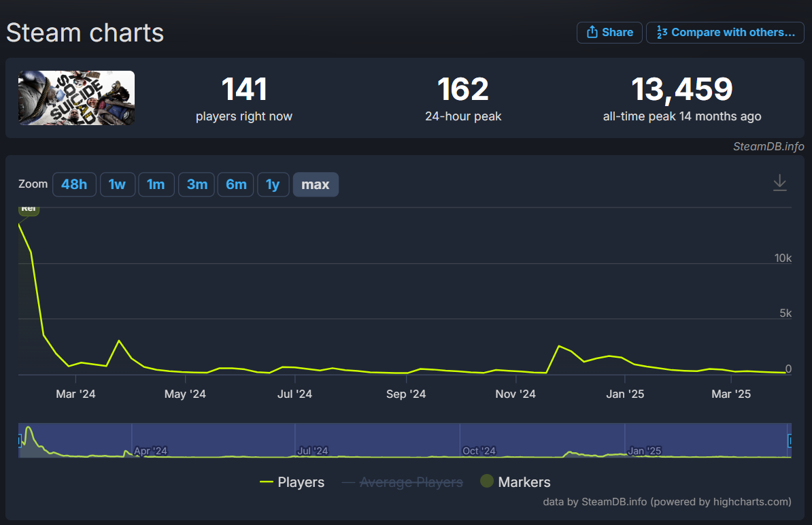Toggle Markers series in legend
Screen dimensions: 812x525
tap(515, 482)
